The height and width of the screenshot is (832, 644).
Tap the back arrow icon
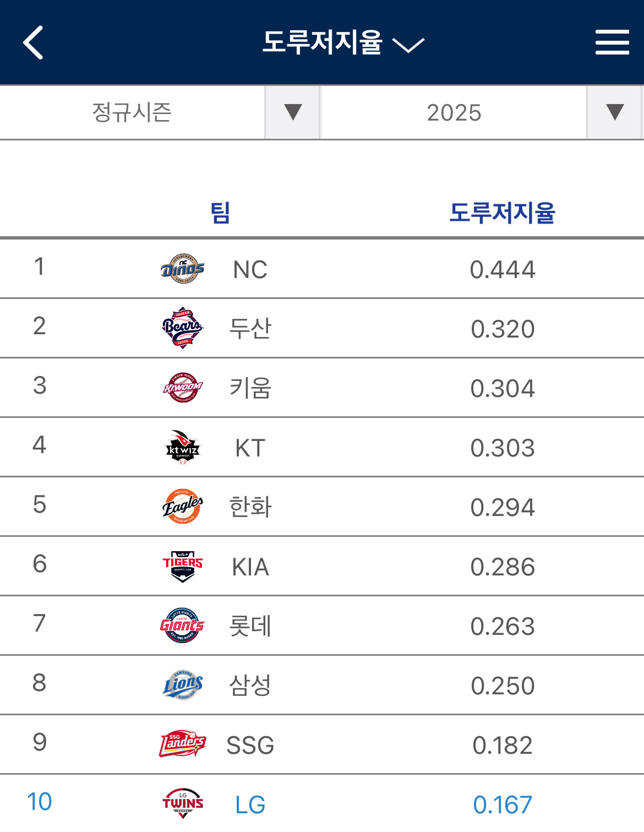(x=33, y=42)
